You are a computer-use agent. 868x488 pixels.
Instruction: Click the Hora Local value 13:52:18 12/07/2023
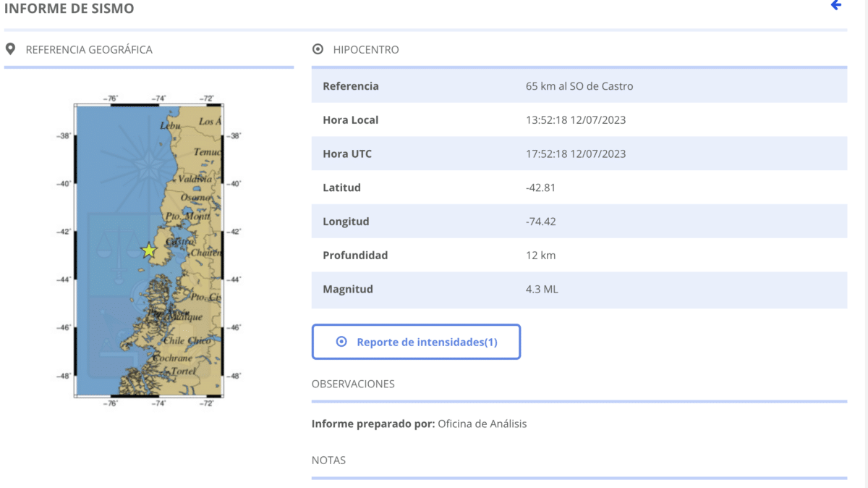click(576, 120)
